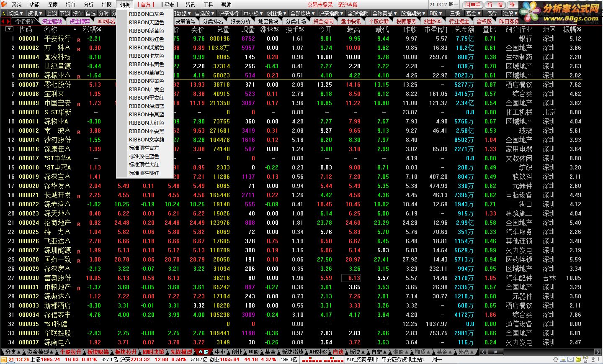Image resolution: width=603 pixels, height=364 pixels.
Task: Click the 深南电A stock name
Action: click(57, 342)
